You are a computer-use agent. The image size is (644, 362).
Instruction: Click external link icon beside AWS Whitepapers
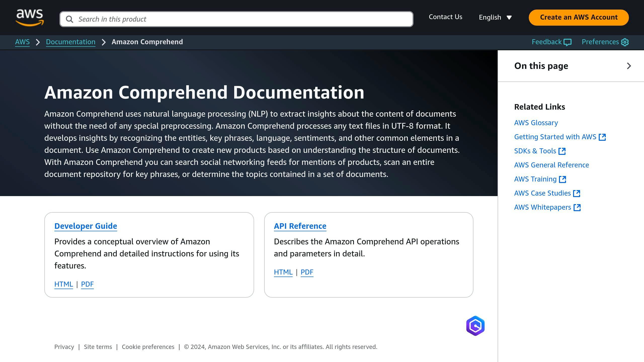coord(577,207)
